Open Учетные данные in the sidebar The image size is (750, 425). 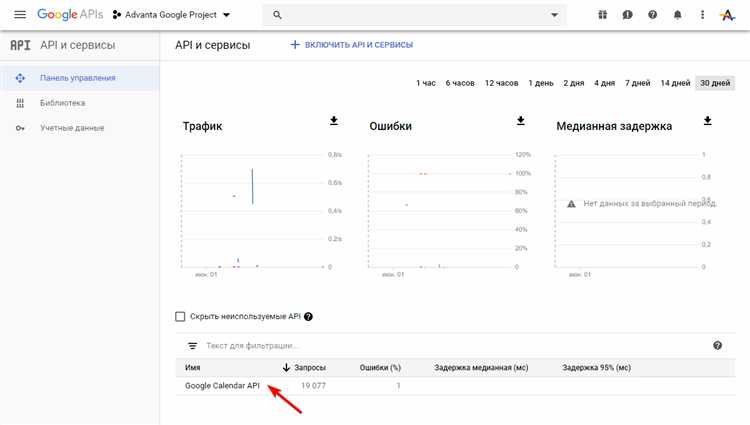click(x=71, y=128)
